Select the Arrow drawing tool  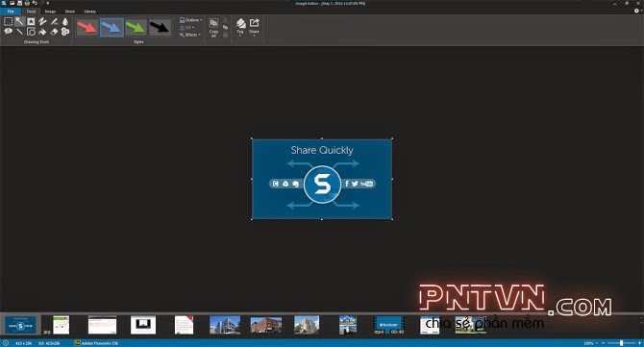click(20, 21)
